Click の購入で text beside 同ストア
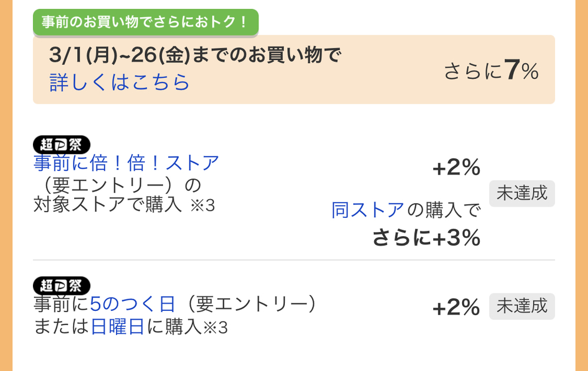The image size is (588, 371). [443, 210]
